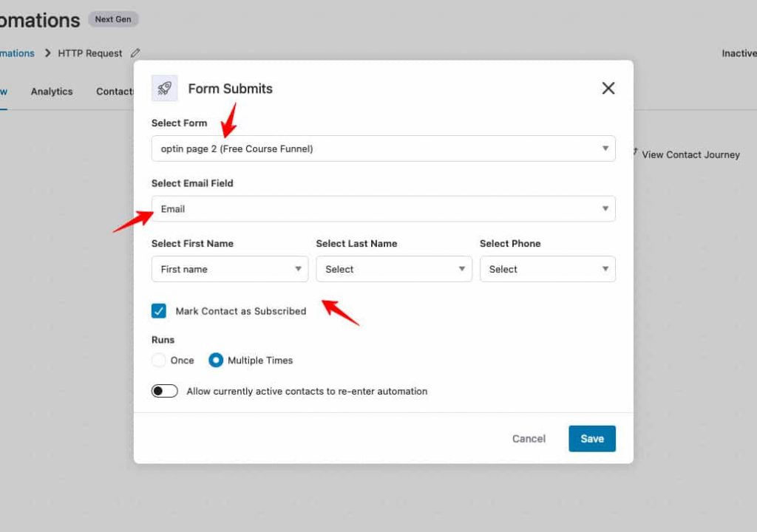Screen dimensions: 757x532
Task: Click the Form Submits dialog title
Action: tap(231, 89)
